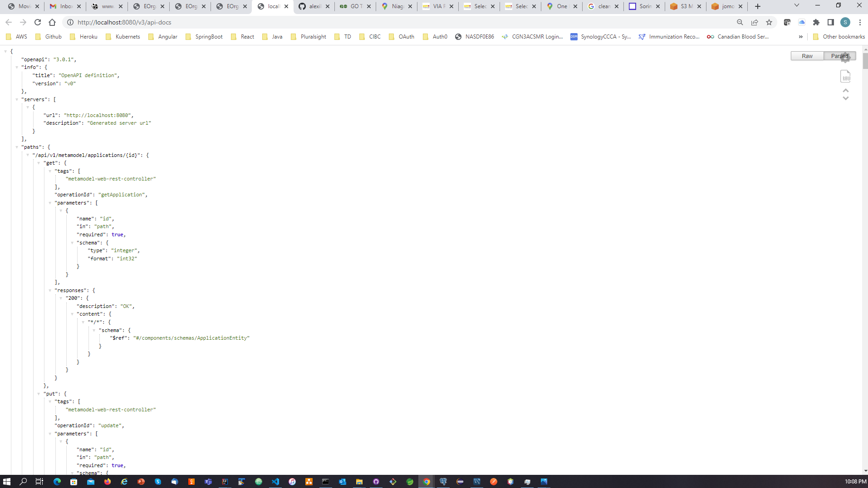The width and height of the screenshot is (868, 488).
Task: Show the hidden bookmarks overflow chevron
Action: coord(801,37)
